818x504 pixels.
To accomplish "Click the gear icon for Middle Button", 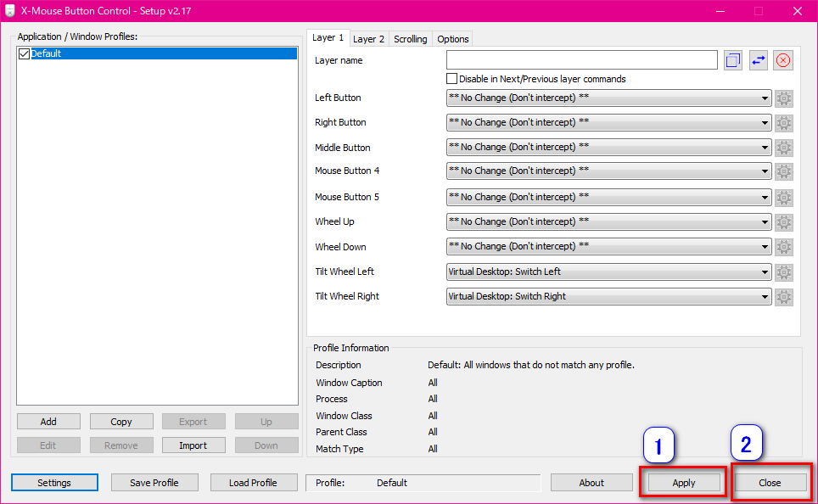I will pyautogui.click(x=784, y=148).
